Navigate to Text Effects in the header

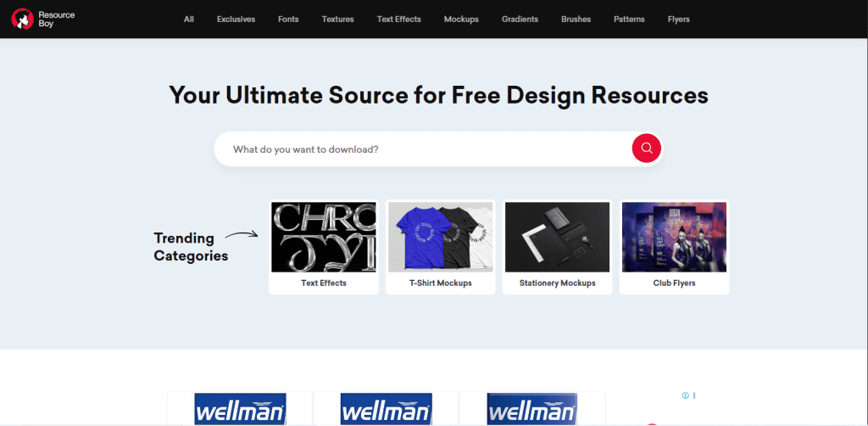(398, 20)
